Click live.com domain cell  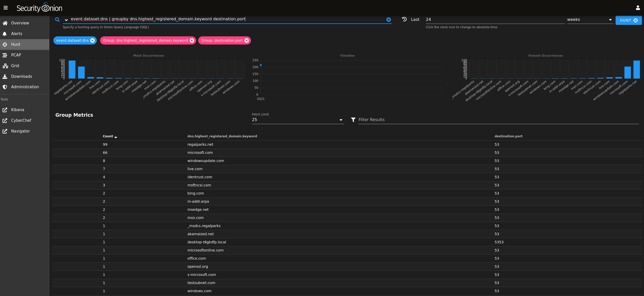point(195,169)
